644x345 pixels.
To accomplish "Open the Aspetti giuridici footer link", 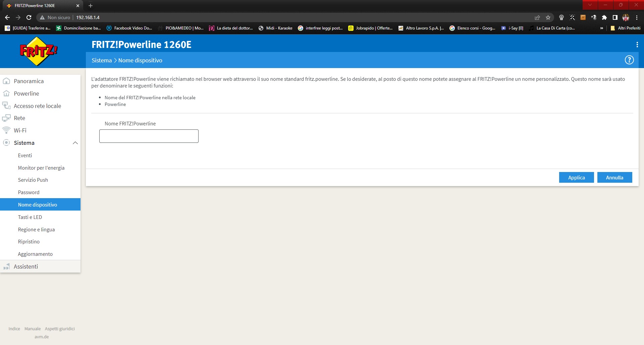I will [x=60, y=329].
